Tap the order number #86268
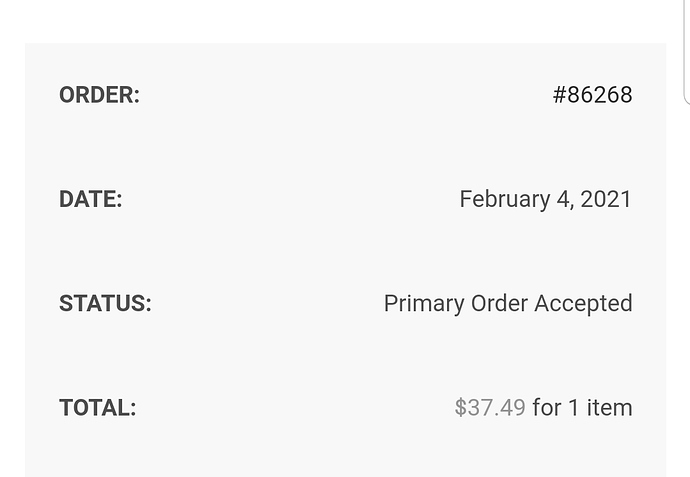The width and height of the screenshot is (690, 477). coord(592,95)
